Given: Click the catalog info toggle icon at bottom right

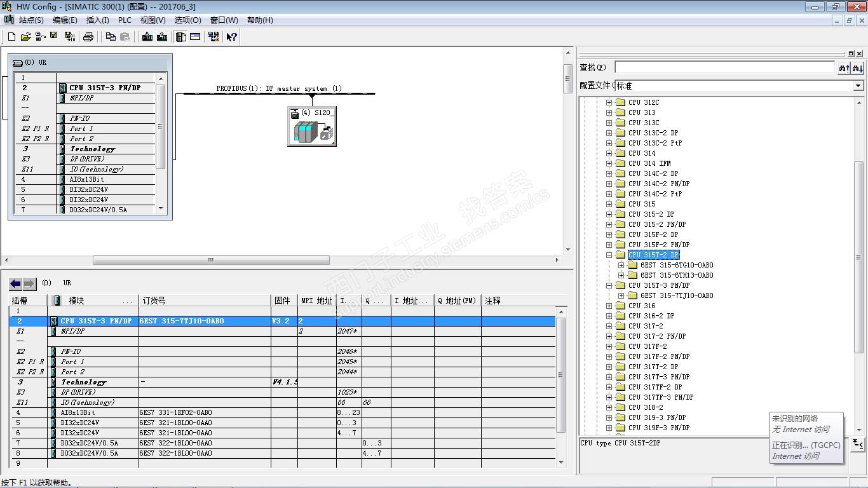Looking at the screenshot, I should 858,444.
